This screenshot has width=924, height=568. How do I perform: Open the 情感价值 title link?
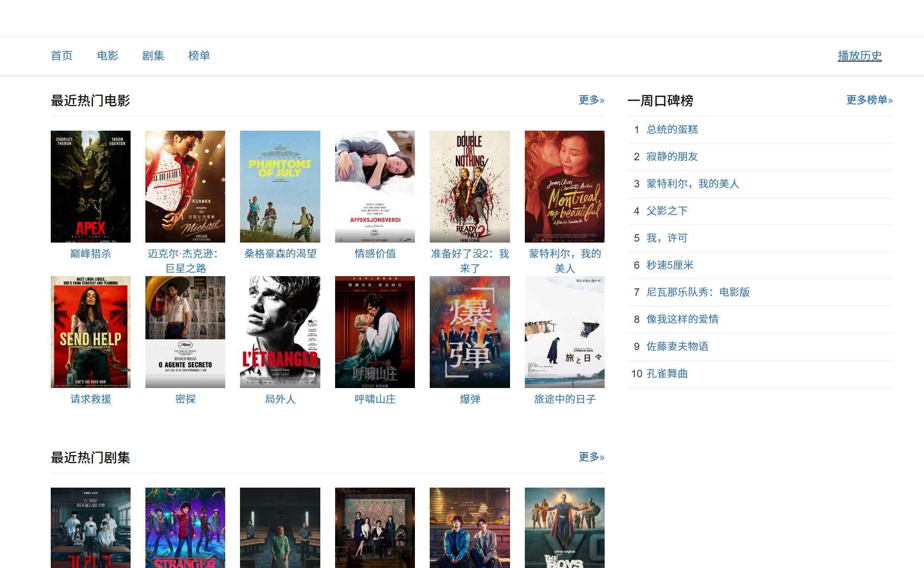click(375, 253)
